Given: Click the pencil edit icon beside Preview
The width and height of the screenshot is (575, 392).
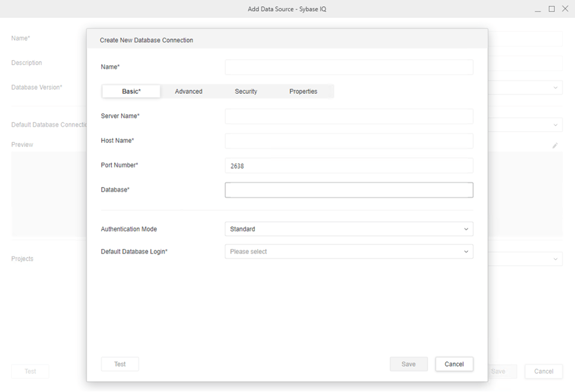Looking at the screenshot, I should (555, 145).
